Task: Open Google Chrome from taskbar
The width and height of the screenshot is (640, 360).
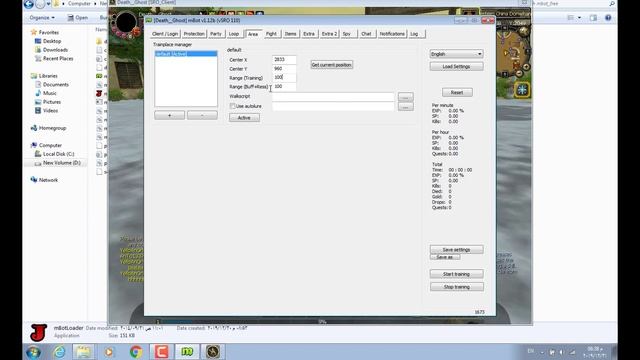Action: (136, 352)
